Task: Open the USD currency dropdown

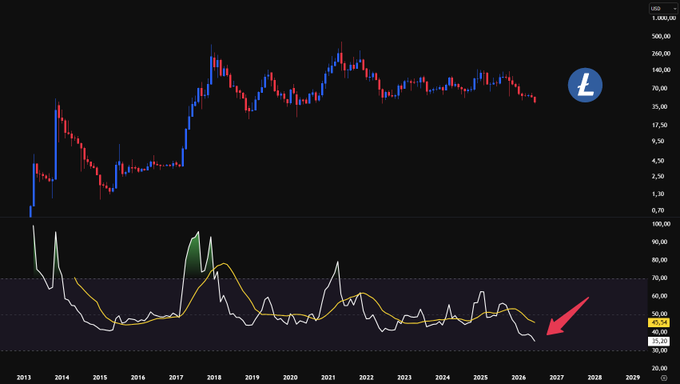Action: tap(663, 8)
